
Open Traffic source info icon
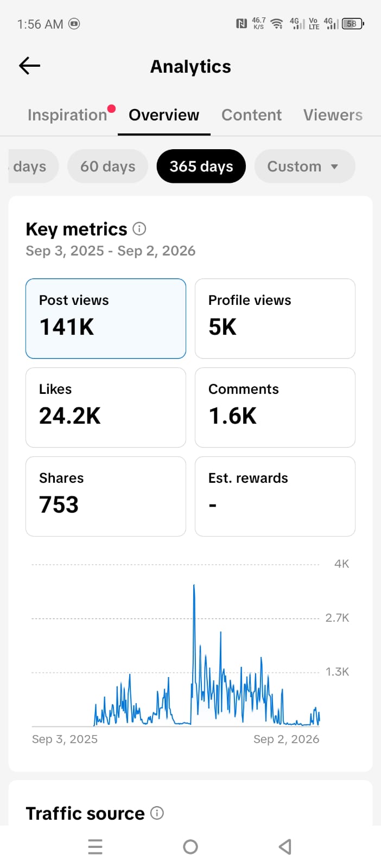coord(157,813)
